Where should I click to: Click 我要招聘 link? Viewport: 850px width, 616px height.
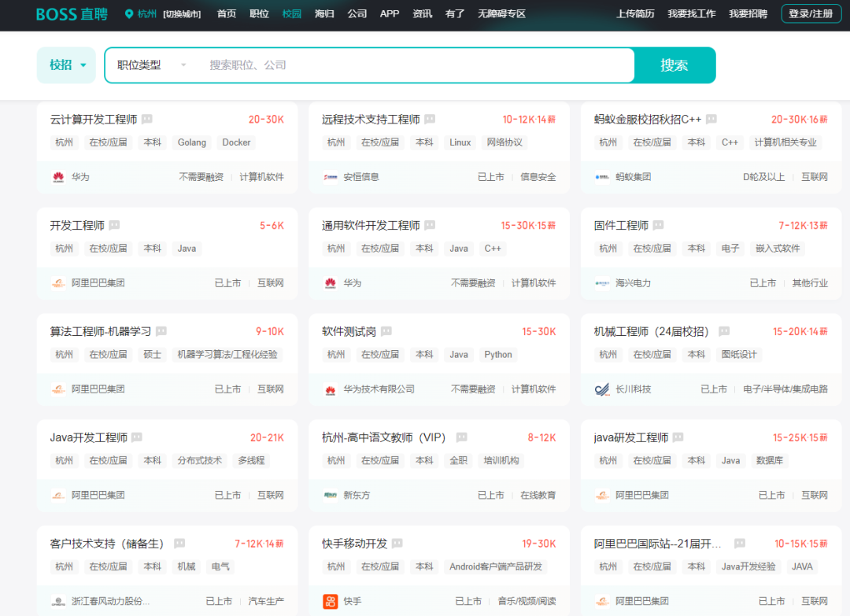click(x=748, y=14)
